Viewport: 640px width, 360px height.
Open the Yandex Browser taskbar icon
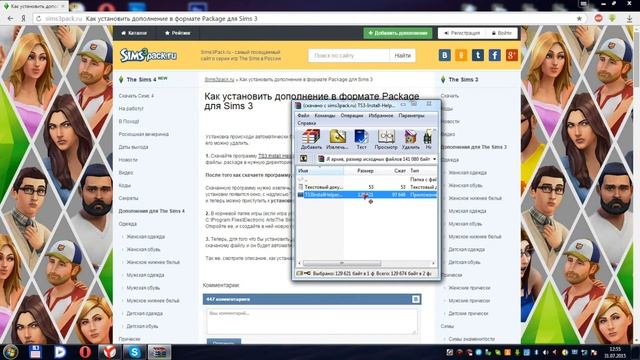coord(109,352)
